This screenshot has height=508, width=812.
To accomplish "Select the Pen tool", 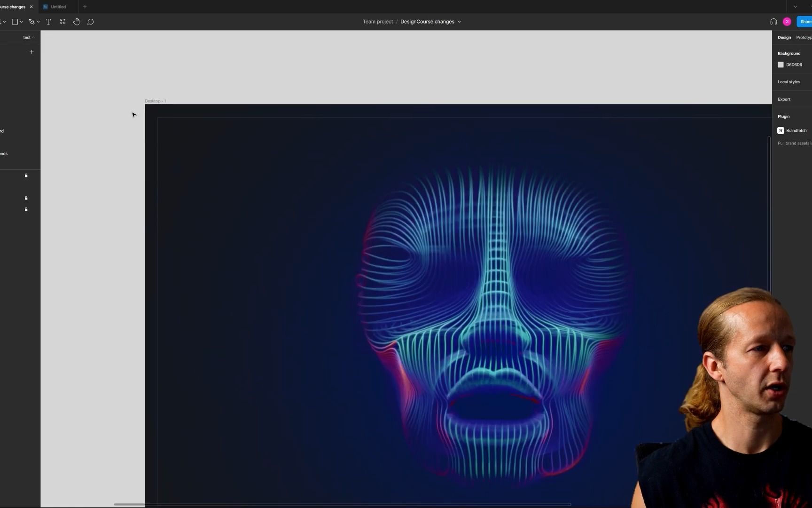I will [31, 22].
